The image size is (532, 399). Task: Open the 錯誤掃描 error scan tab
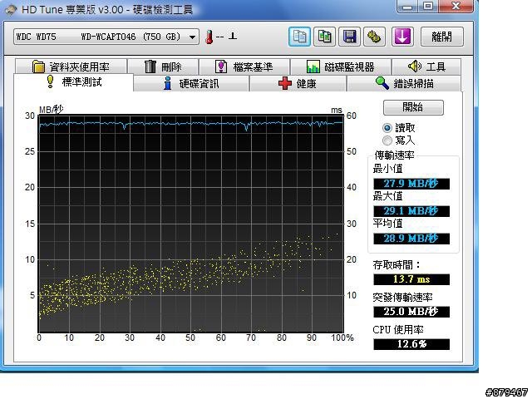(x=405, y=83)
